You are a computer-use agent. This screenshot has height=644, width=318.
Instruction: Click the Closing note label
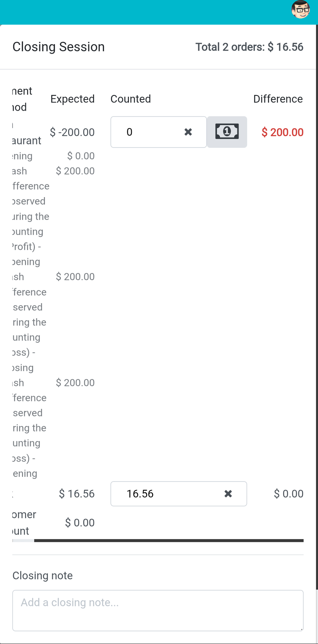(42, 575)
